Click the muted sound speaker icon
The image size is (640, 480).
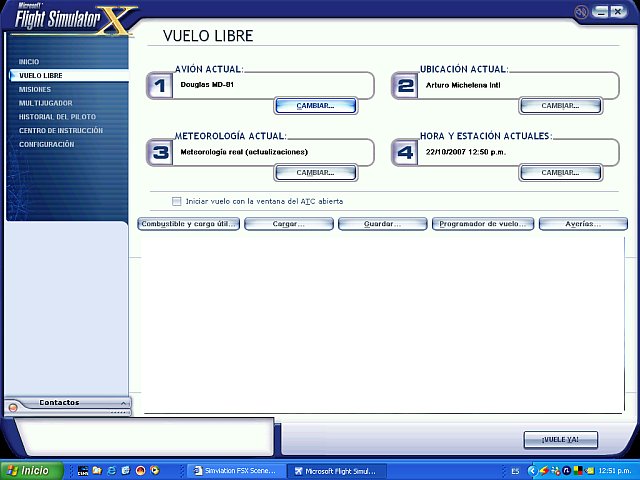[x=581, y=12]
